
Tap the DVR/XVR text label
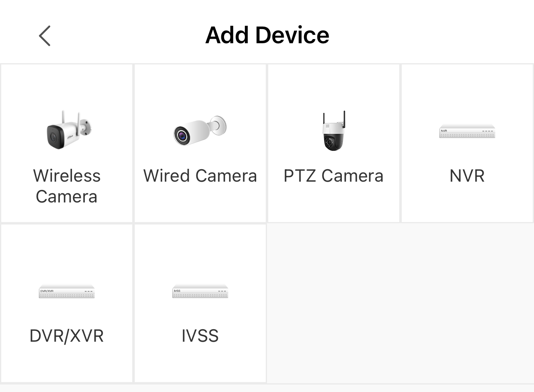pos(67,336)
